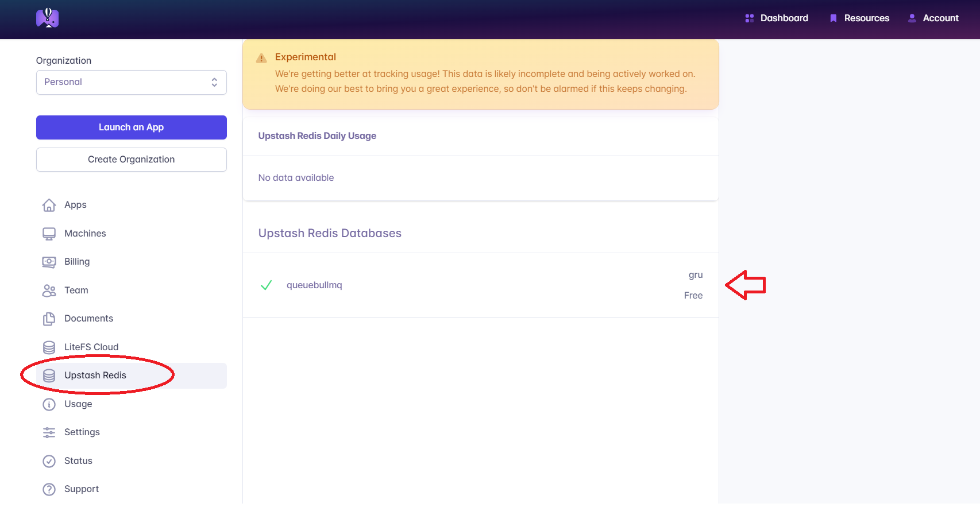Click the Machines monitor icon
Viewport: 980px width, 511px height.
coord(49,234)
